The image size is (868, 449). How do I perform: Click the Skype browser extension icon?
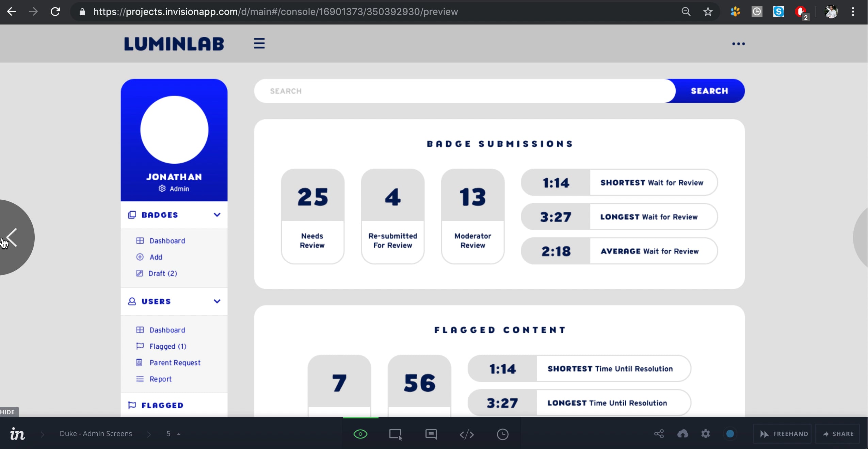[778, 12]
